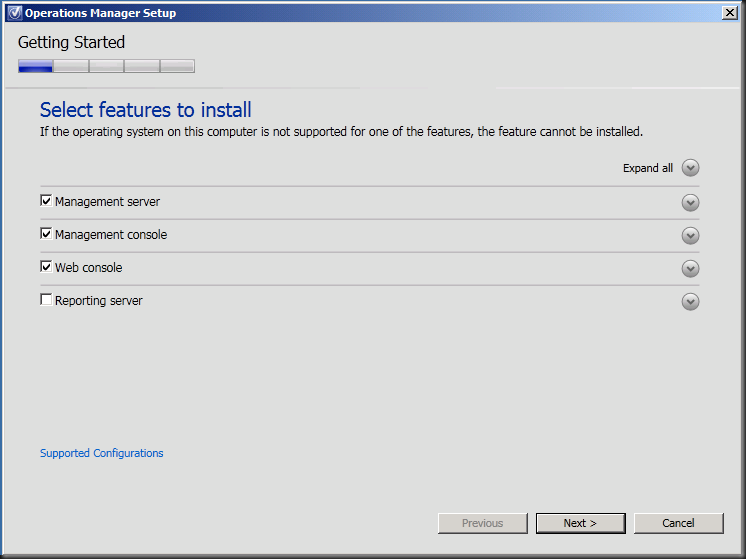Screen dimensions: 746x559
Task: Click the Expand all label
Action: [648, 168]
